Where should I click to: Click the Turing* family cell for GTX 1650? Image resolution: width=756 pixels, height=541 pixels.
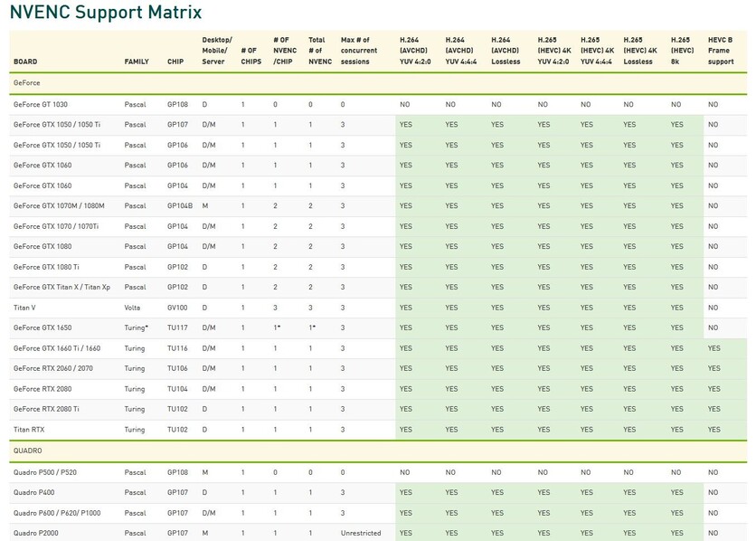coord(137,327)
